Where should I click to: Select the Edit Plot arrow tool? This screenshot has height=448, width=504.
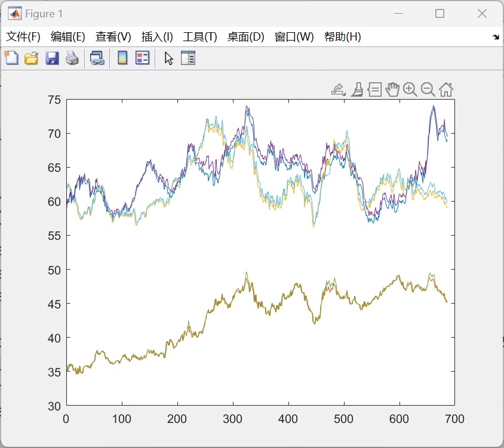[x=168, y=58]
